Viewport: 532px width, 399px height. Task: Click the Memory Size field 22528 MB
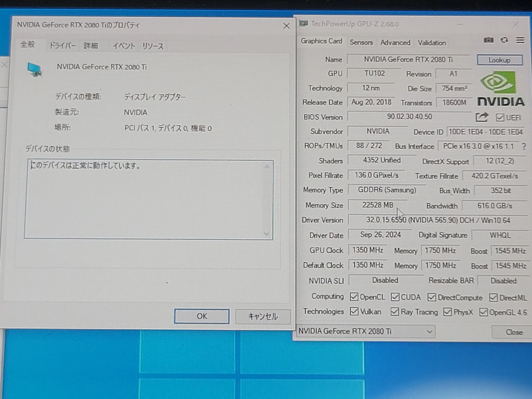[x=378, y=205]
